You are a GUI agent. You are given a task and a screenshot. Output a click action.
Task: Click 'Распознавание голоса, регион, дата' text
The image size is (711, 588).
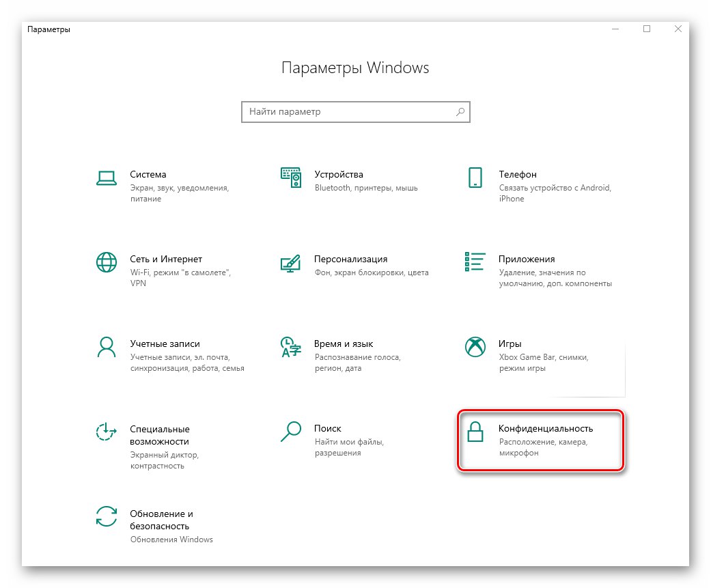(x=357, y=363)
